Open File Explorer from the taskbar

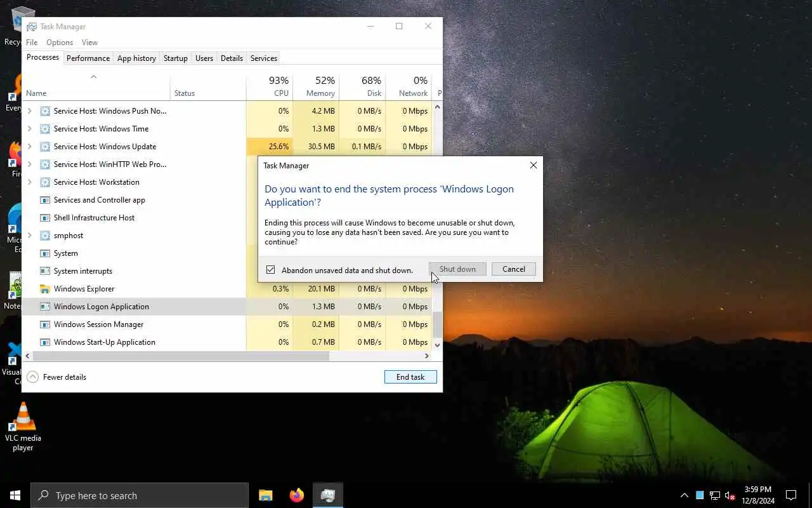(265, 495)
